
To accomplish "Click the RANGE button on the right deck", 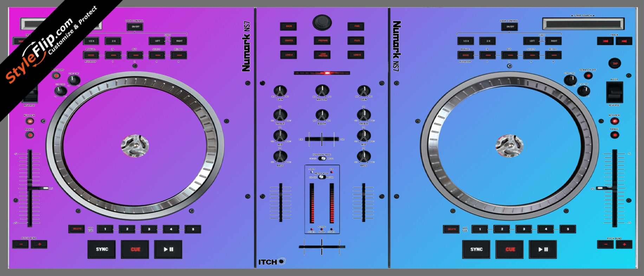I will point(614,135).
